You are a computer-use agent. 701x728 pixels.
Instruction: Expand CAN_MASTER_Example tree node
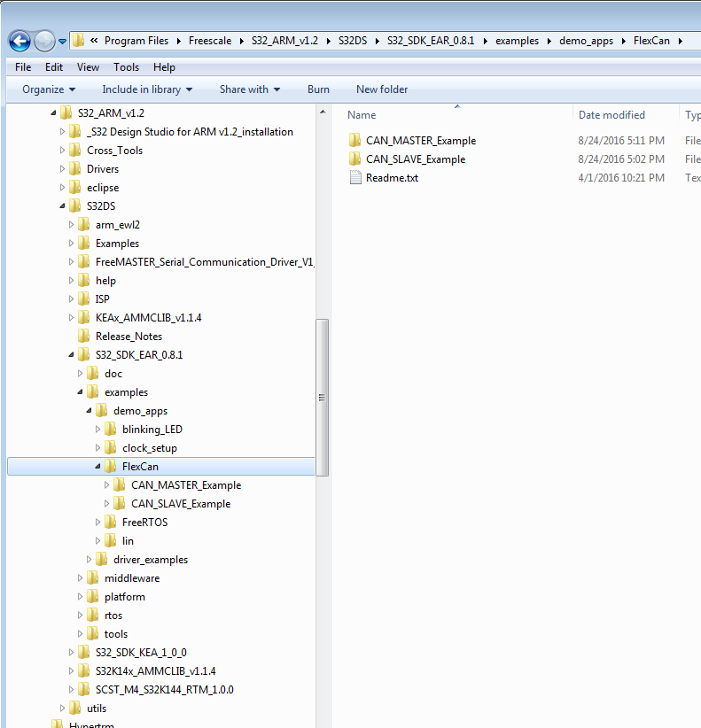106,484
